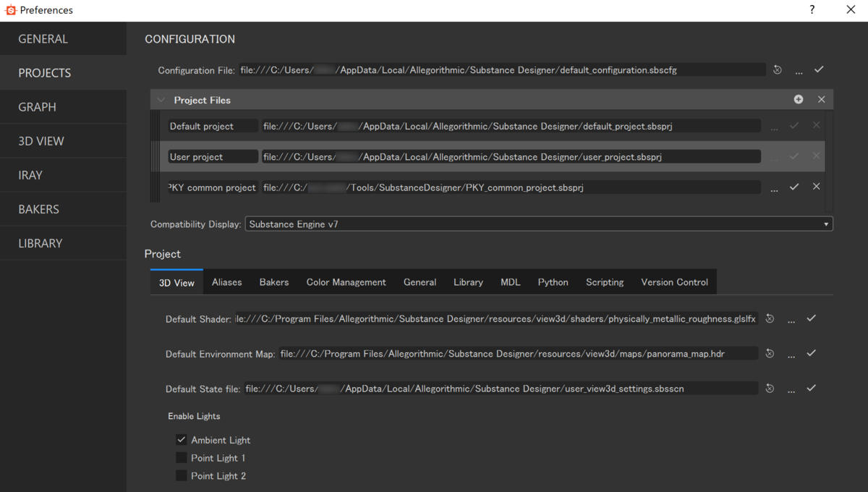Switch to the 3D View project tab
The width and height of the screenshot is (868, 492).
tap(176, 283)
